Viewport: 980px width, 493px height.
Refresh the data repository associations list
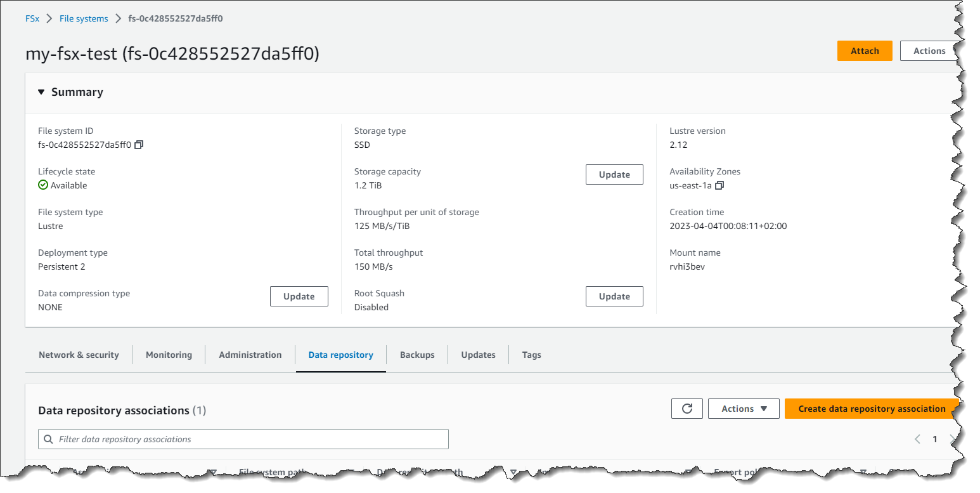[687, 409]
